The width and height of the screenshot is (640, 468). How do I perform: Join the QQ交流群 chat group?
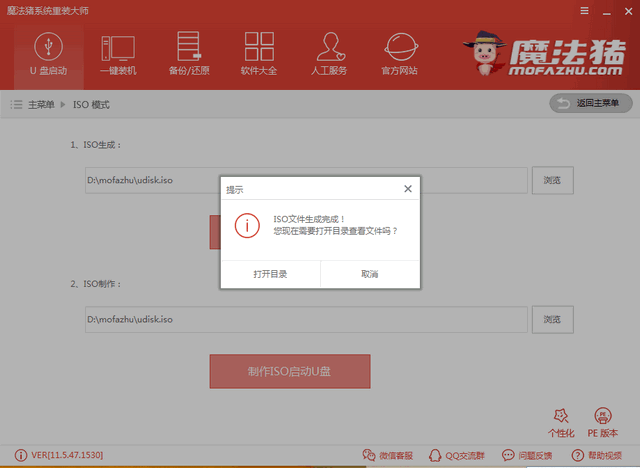(460, 456)
